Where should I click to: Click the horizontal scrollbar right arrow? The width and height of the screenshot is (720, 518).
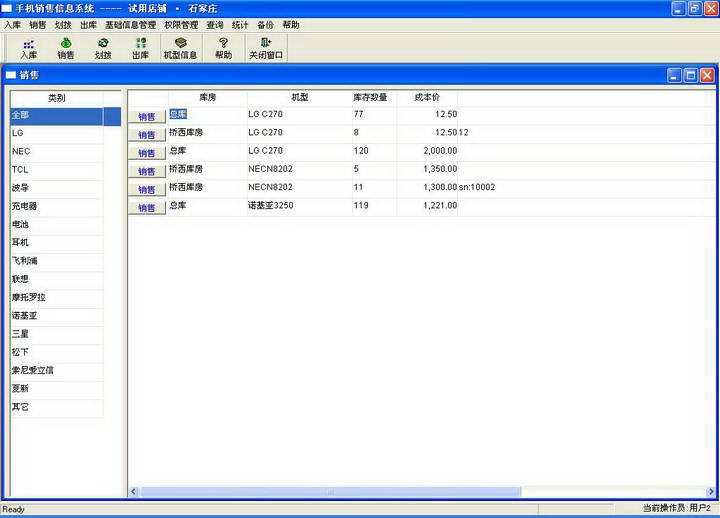(711, 491)
